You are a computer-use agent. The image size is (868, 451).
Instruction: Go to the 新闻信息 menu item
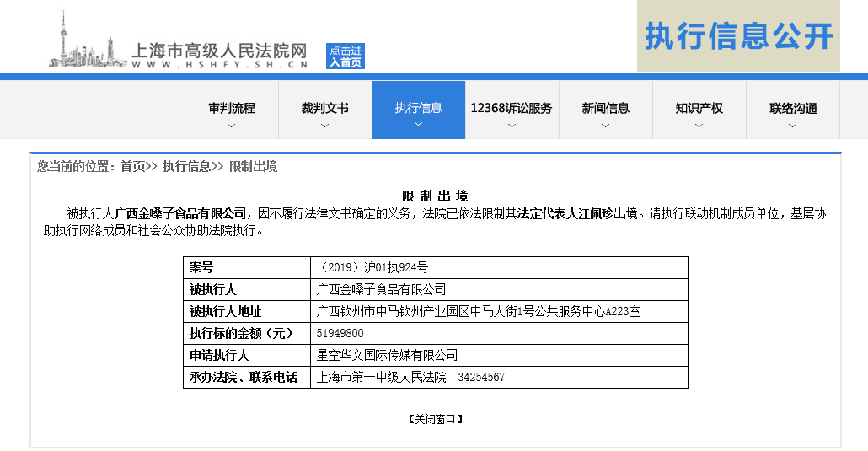(605, 108)
